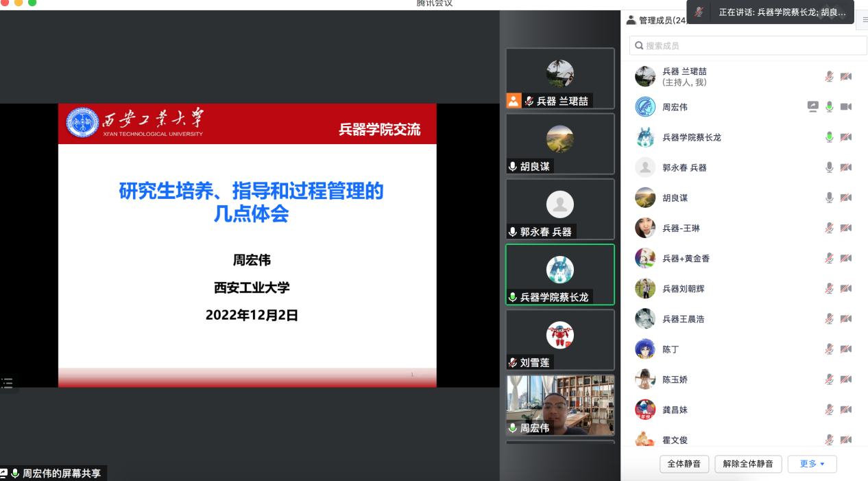Click the 管理成员 panel header
The width and height of the screenshot is (868, 481).
tap(658, 21)
